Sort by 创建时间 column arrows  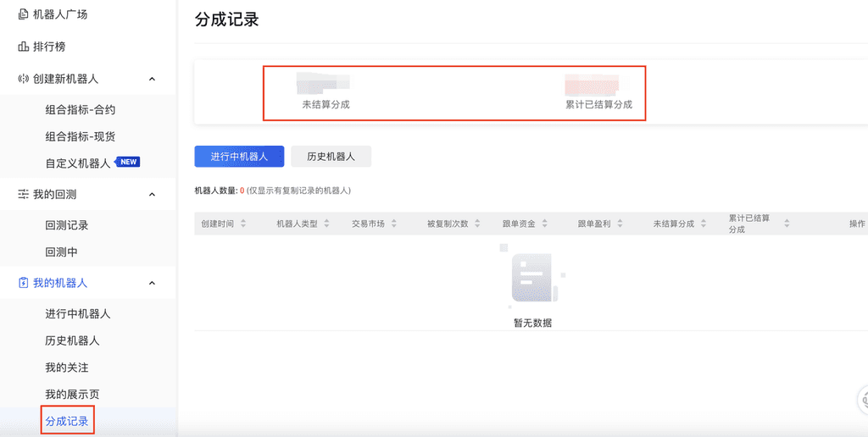coord(243,224)
